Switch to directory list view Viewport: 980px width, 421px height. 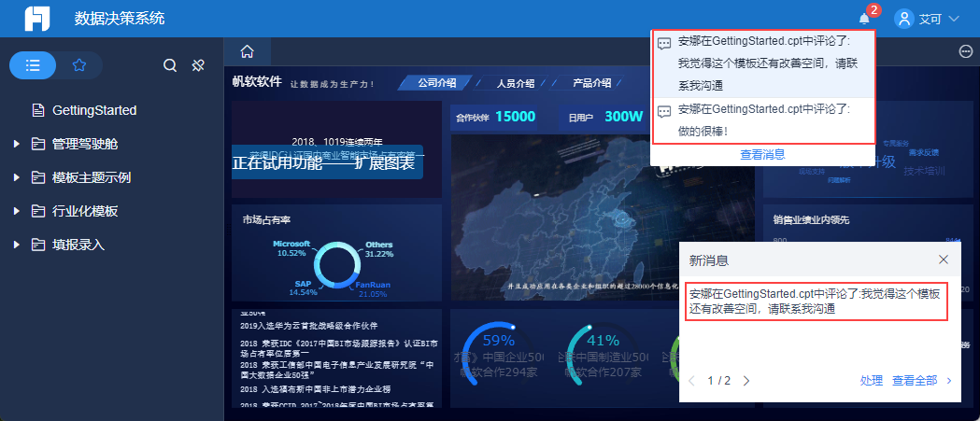(33, 65)
